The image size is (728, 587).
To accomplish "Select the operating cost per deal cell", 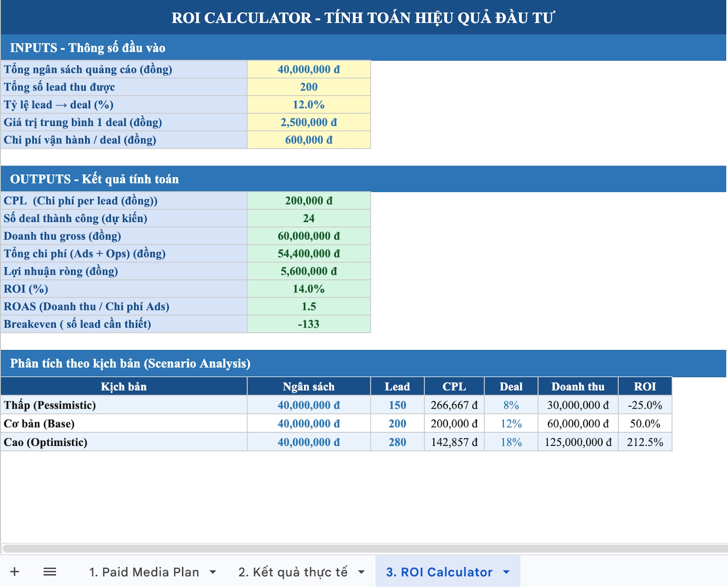I will (x=308, y=140).
